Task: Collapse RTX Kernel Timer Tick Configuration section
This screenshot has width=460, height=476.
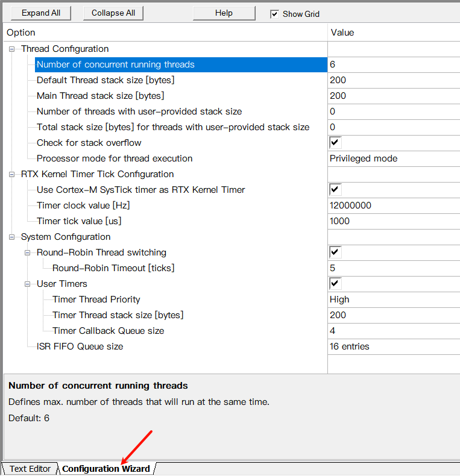Action: click(12, 174)
